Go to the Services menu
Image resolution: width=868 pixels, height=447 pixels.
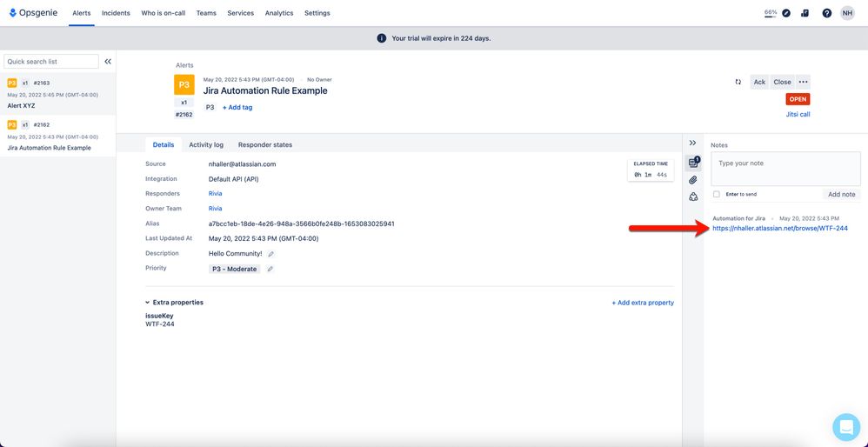pyautogui.click(x=241, y=13)
